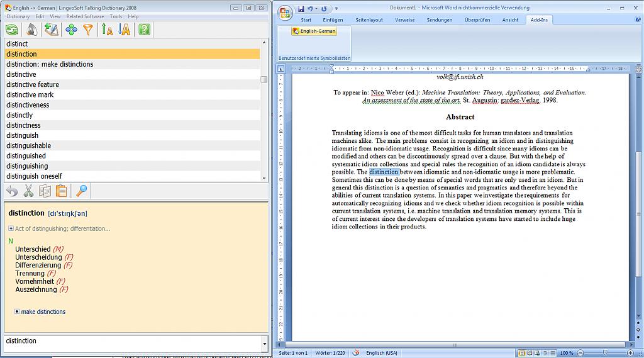The height and width of the screenshot is (358, 644).
Task: Switch to the Ansicht ribbon tab
Action: tap(510, 20)
